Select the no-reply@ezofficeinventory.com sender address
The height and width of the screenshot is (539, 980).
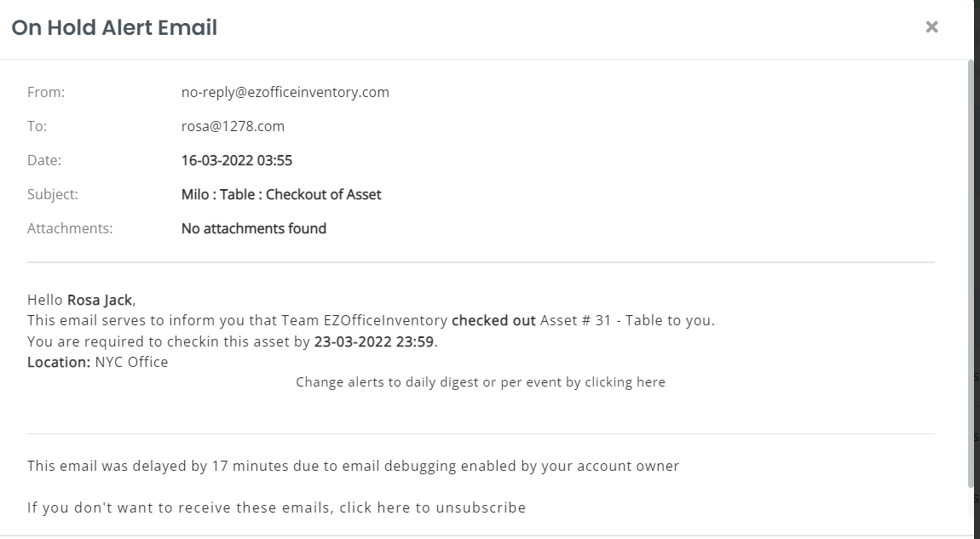(x=285, y=92)
